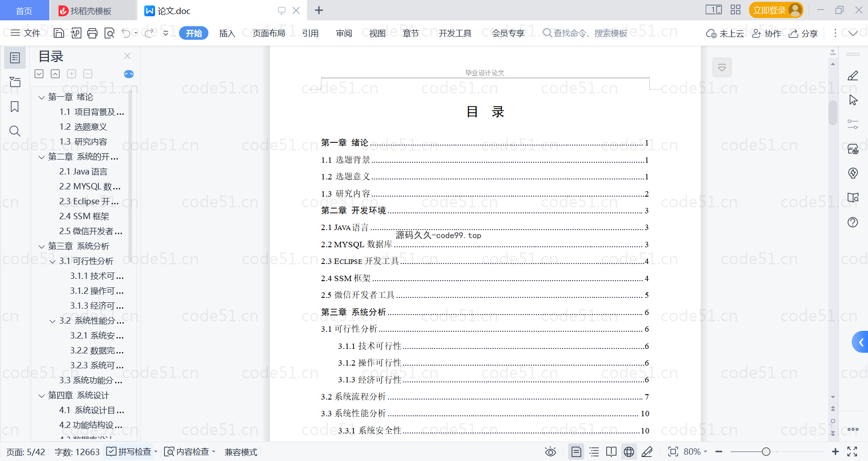Viewport: 868px width, 461px height.
Task: Collapse 3.1 可行性分析 node
Action: coord(52,261)
